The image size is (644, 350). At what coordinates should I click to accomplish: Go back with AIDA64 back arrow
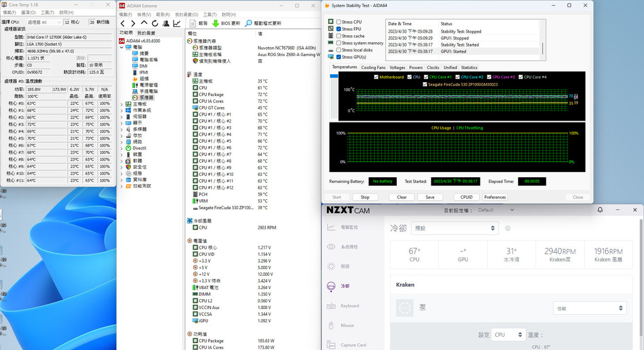[x=123, y=23]
